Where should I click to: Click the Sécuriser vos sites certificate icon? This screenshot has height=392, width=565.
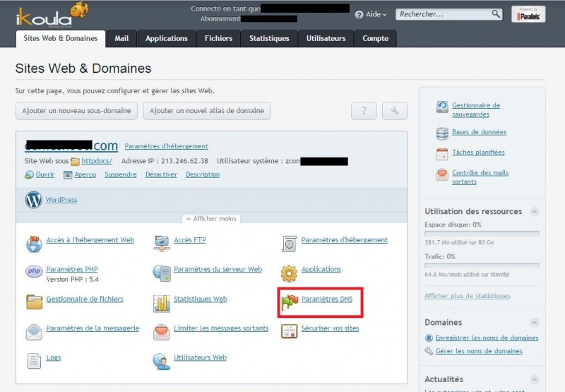290,331
